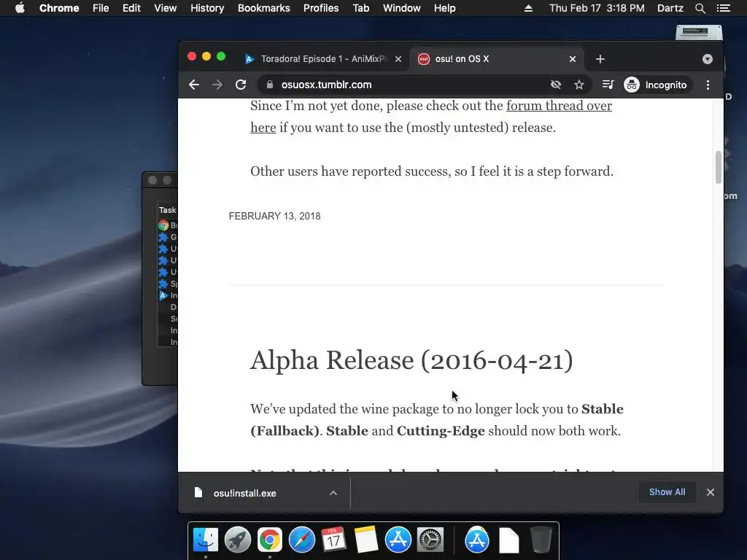This screenshot has width=747, height=560.
Task: Open Notification Center list icon
Action: pos(724,8)
